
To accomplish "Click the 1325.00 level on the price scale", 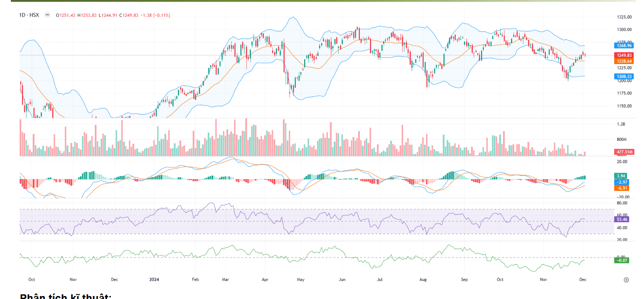I will point(624,17).
